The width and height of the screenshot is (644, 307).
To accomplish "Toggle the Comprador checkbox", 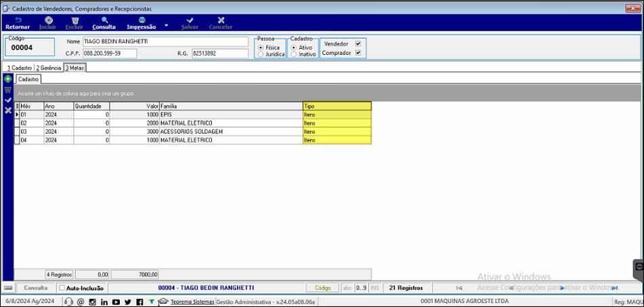I will [x=358, y=53].
